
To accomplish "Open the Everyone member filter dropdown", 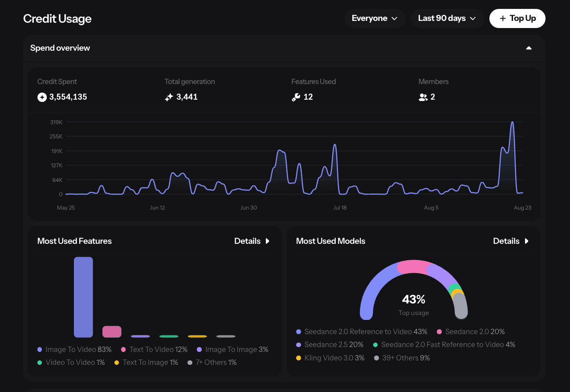I will 375,18.
